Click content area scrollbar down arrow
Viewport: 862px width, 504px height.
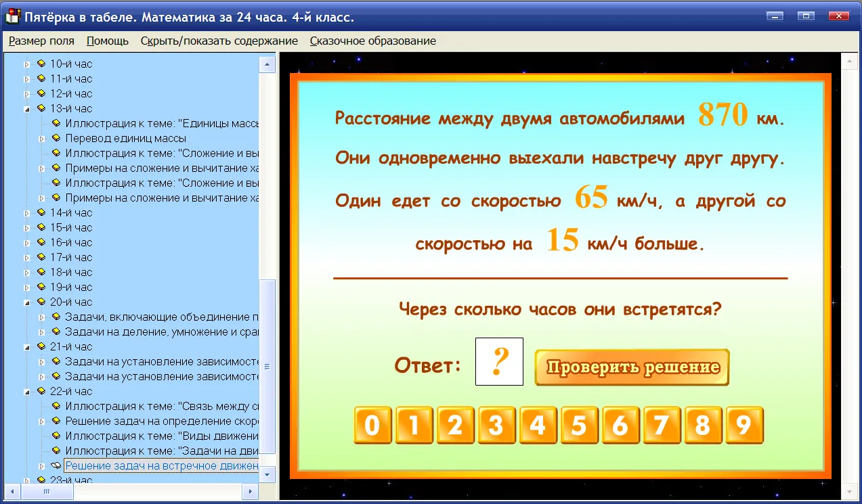849,492
